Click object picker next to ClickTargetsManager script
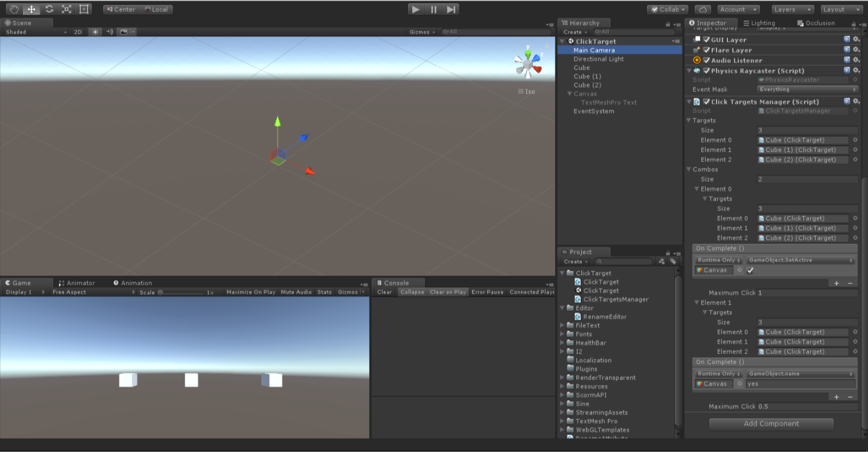The image size is (868, 452). pyautogui.click(x=855, y=111)
